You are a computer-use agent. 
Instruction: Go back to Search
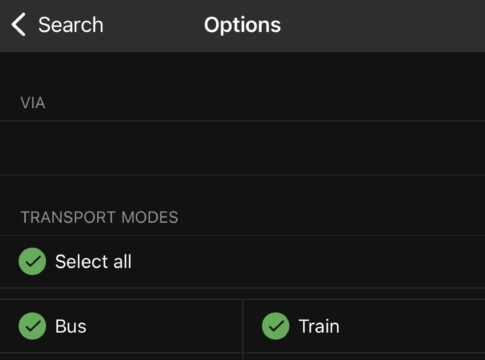pyautogui.click(x=57, y=25)
